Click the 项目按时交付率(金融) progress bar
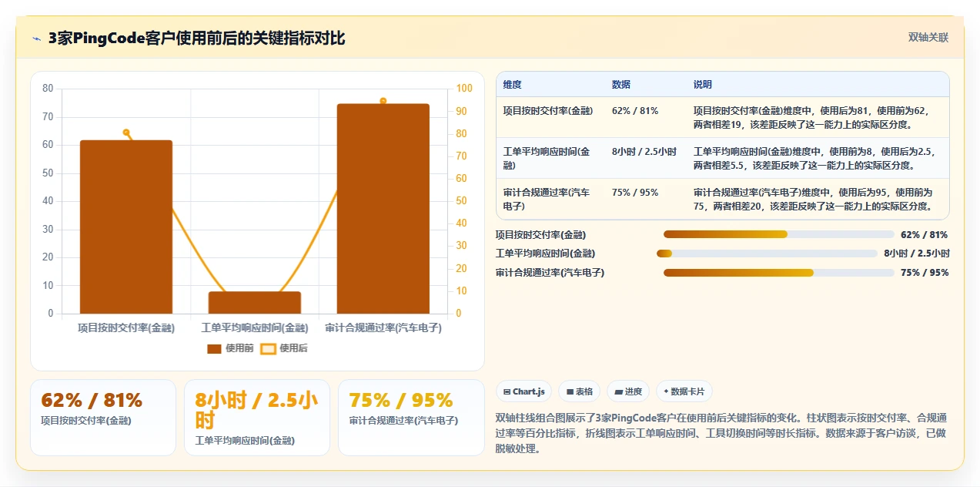The image size is (980, 487). click(x=779, y=234)
